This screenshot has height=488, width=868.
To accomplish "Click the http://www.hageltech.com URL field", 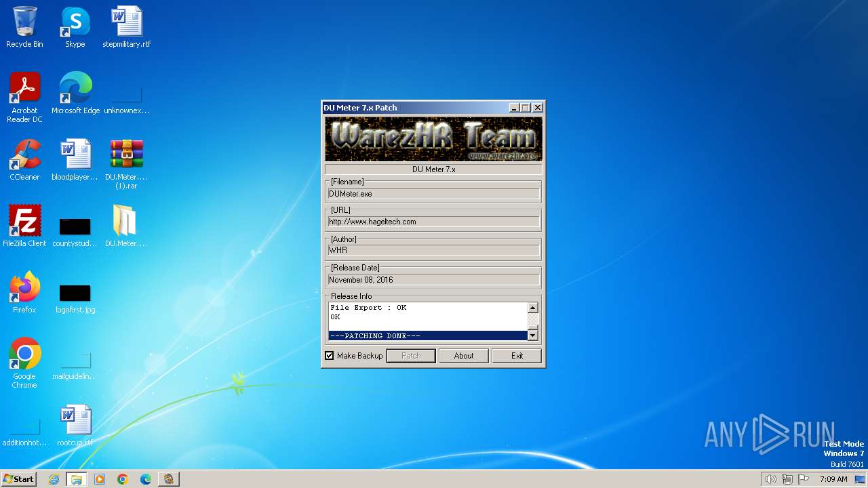I will click(x=433, y=222).
